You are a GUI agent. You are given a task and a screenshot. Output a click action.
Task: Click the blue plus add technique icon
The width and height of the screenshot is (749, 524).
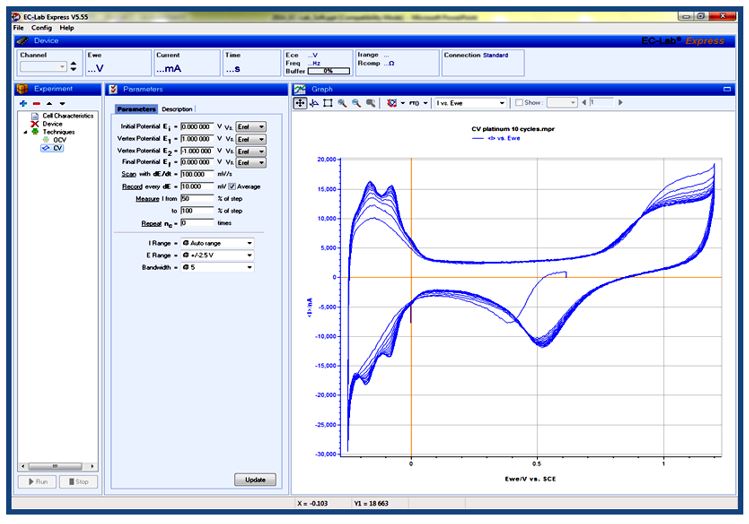(22, 103)
